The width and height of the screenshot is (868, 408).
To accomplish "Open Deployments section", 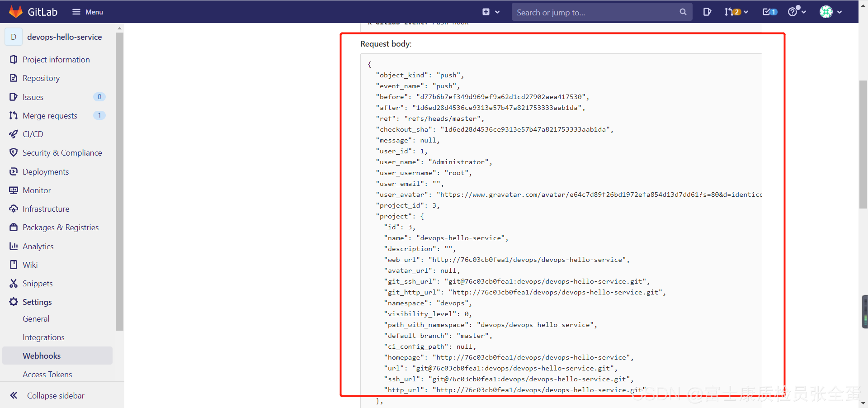I will pyautogui.click(x=46, y=172).
